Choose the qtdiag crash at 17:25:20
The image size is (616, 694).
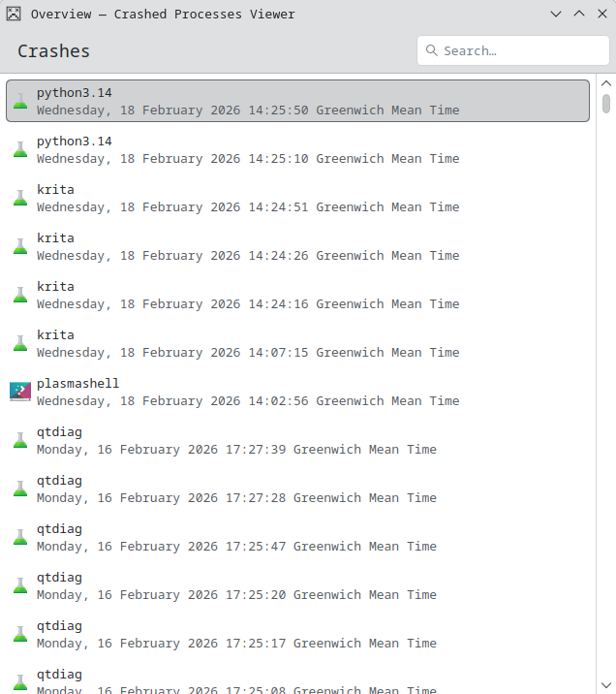coord(236,585)
